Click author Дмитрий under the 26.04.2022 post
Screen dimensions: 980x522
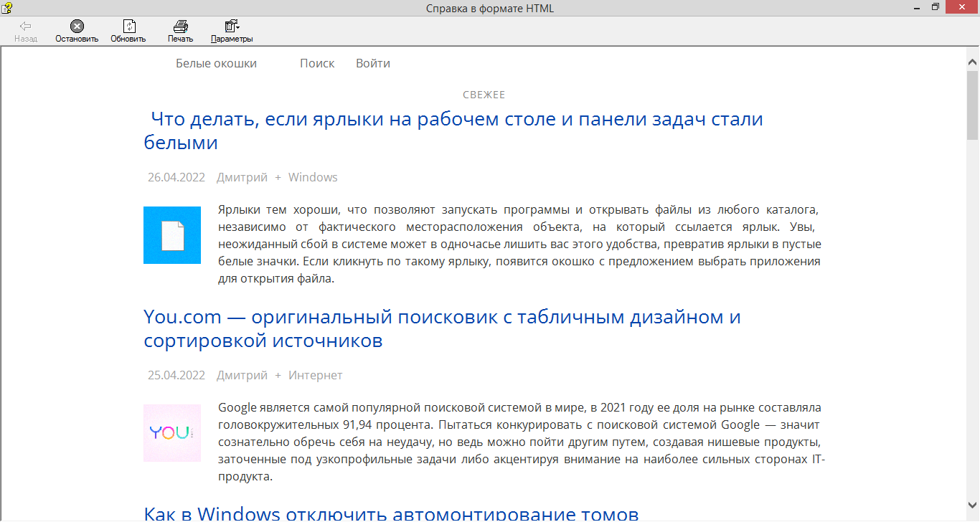click(x=242, y=177)
